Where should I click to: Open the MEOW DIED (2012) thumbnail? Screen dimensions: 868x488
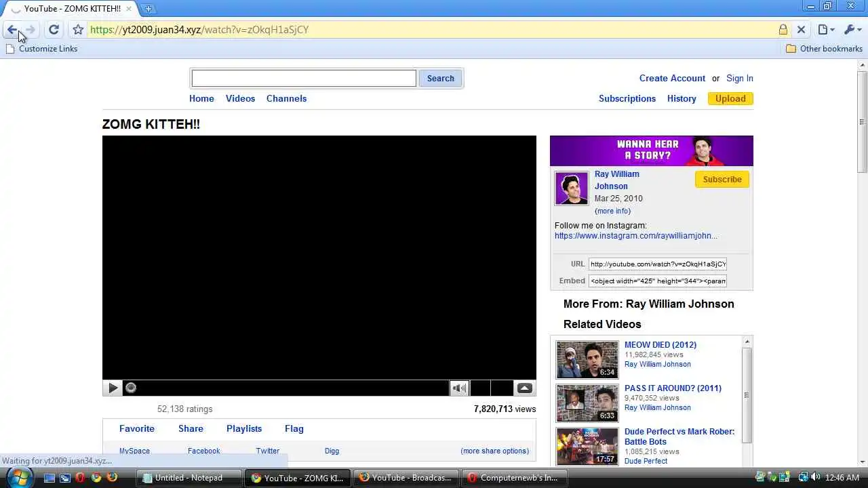pyautogui.click(x=587, y=359)
